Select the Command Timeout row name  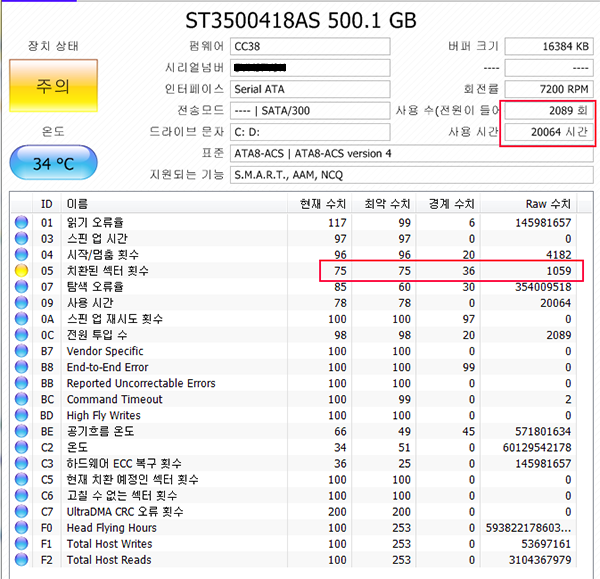(114, 399)
